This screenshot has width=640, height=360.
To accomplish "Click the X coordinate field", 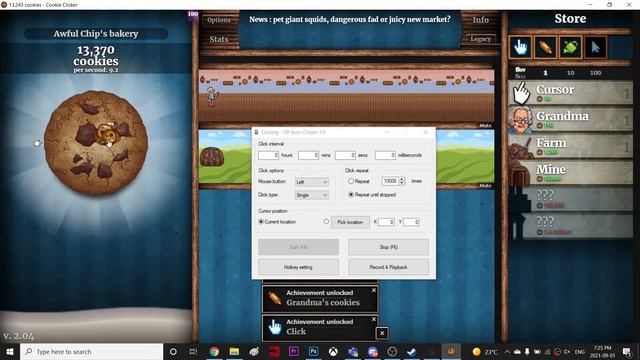I will [x=386, y=222].
